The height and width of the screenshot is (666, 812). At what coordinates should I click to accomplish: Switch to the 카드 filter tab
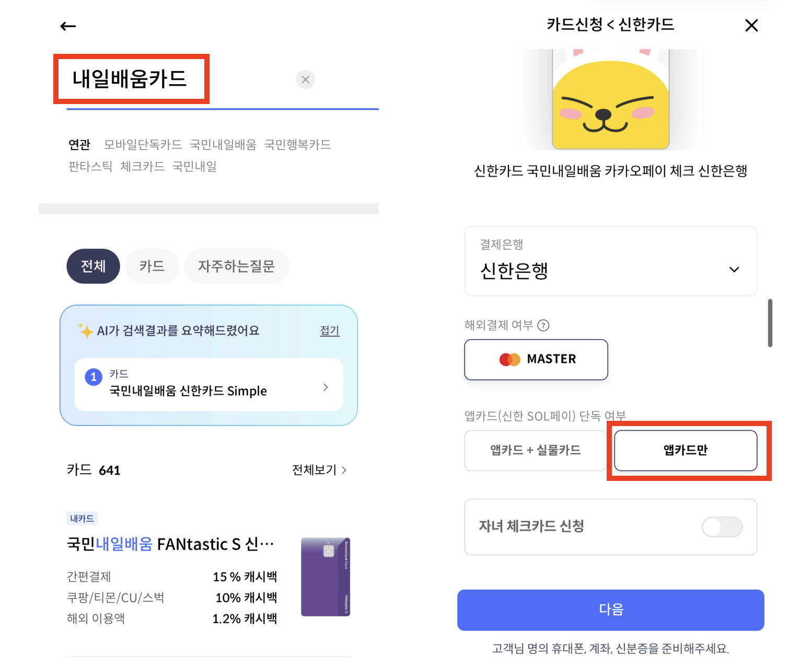(152, 266)
